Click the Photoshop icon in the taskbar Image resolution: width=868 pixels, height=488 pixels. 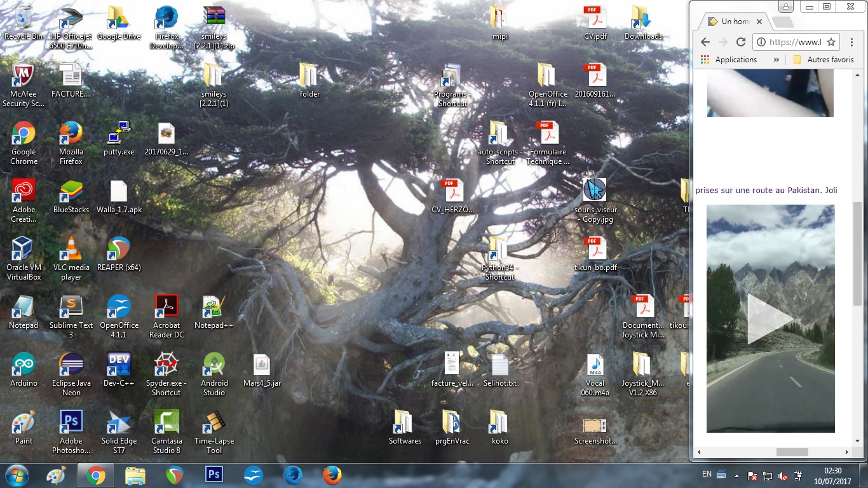pos(214,475)
